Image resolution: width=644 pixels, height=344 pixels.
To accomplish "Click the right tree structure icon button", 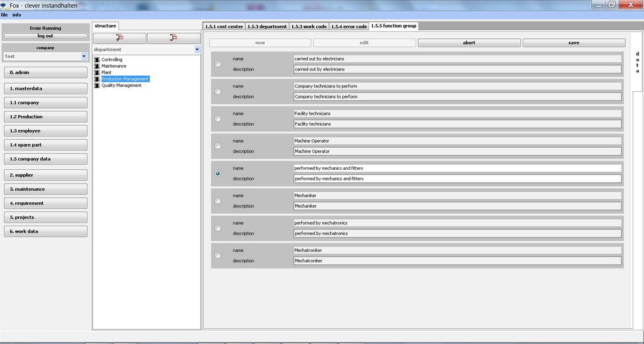I will point(174,38).
